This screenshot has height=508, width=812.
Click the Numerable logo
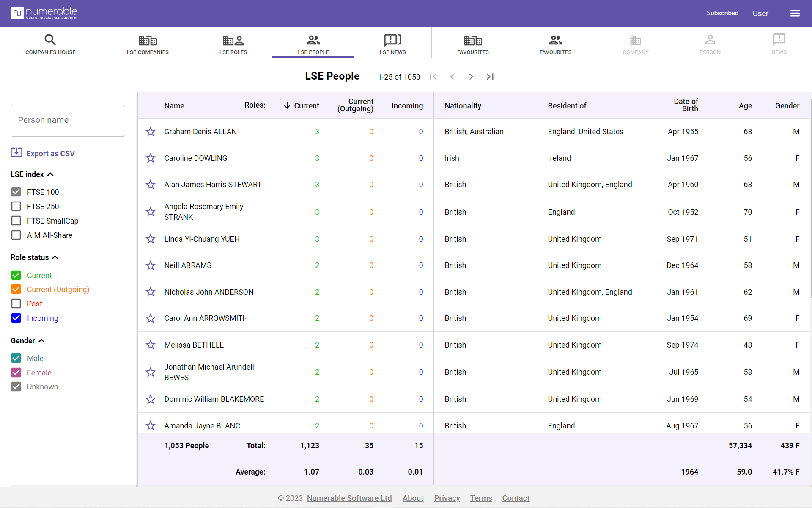[44, 13]
